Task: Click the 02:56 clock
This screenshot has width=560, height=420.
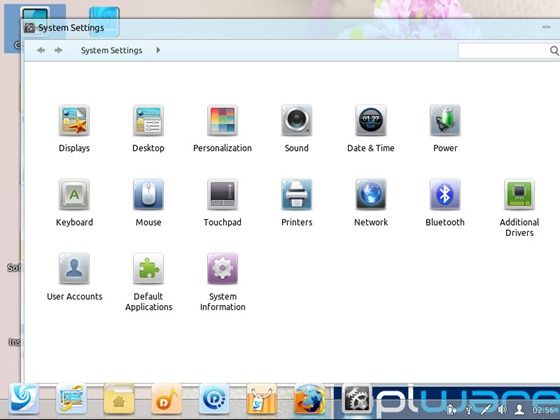Action: point(545,410)
